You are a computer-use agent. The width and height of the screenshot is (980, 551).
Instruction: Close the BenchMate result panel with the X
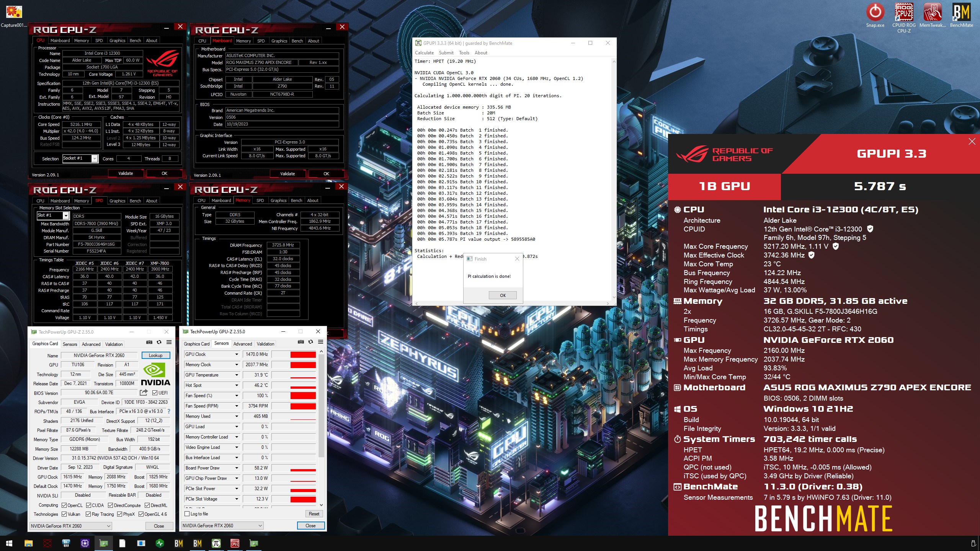(972, 142)
